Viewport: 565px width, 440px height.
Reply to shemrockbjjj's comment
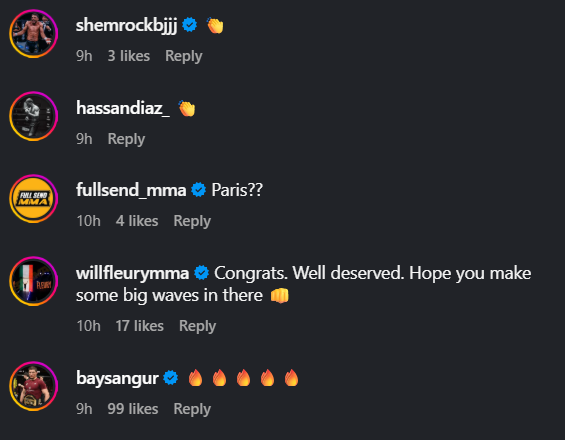184,56
